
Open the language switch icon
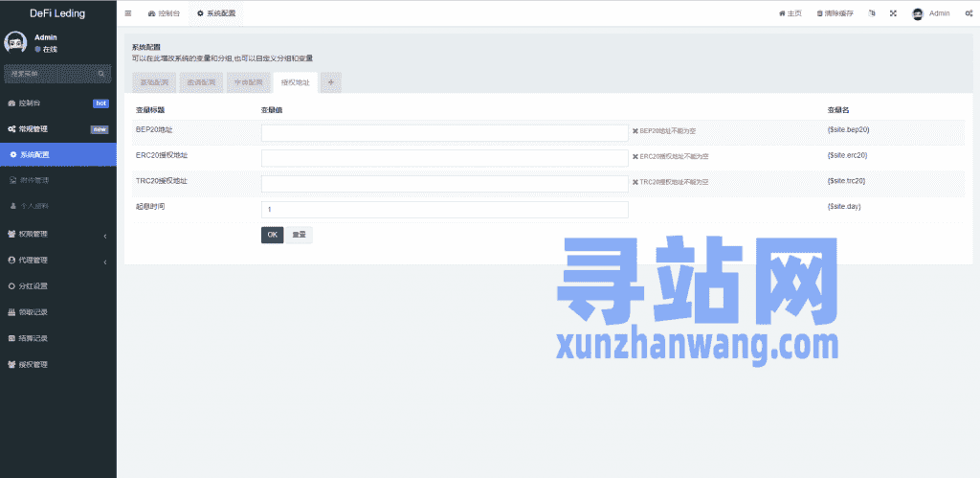(x=872, y=13)
